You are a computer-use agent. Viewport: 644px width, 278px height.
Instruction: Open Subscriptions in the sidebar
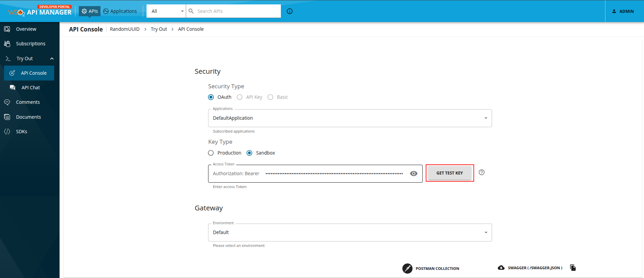[30, 44]
